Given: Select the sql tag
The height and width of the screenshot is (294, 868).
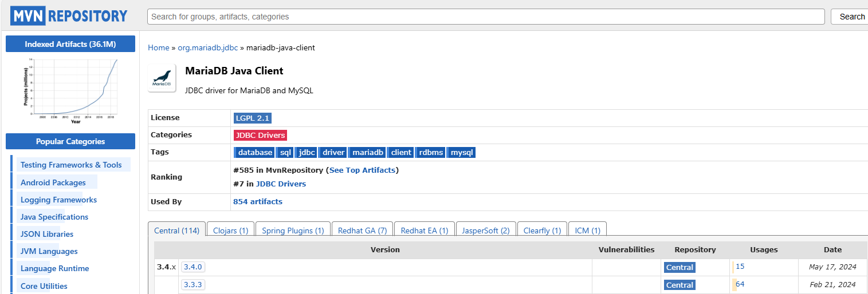Looking at the screenshot, I should click(285, 152).
